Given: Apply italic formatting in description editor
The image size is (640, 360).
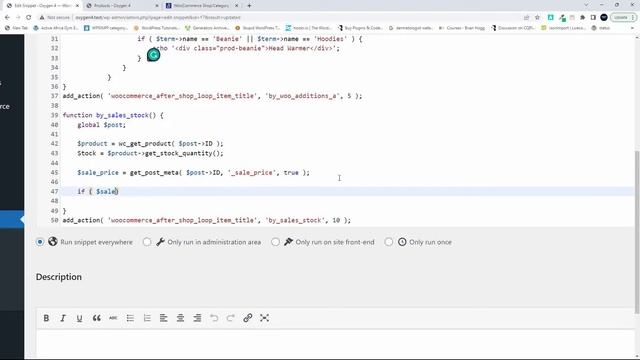Looking at the screenshot, I should (63, 318).
